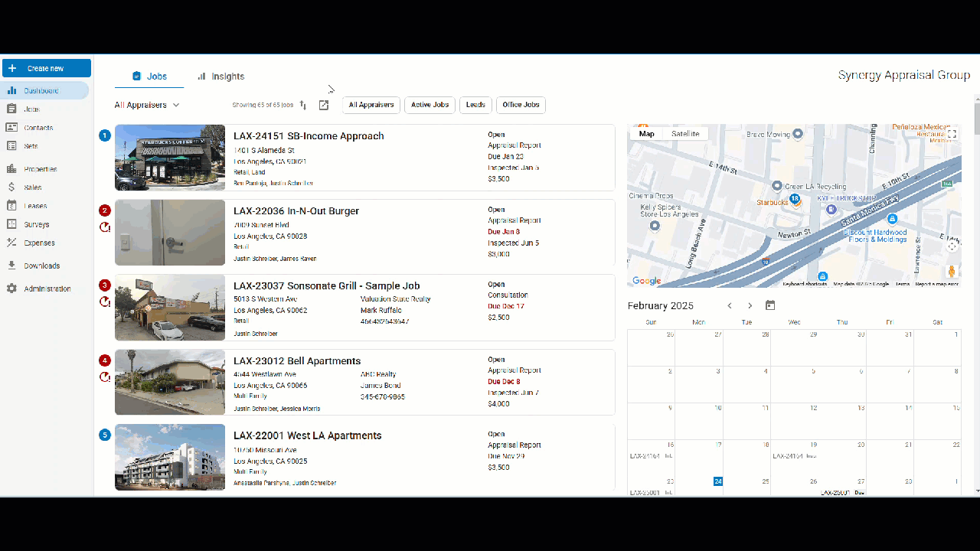Click 'ABC Realty' client name
Screen dimensions: 980x551
[x=378, y=375]
